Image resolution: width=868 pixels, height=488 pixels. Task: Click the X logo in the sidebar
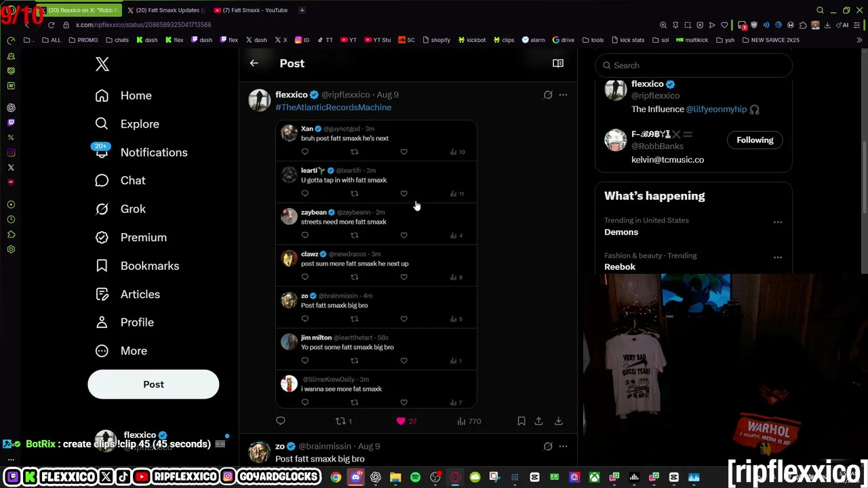click(102, 64)
